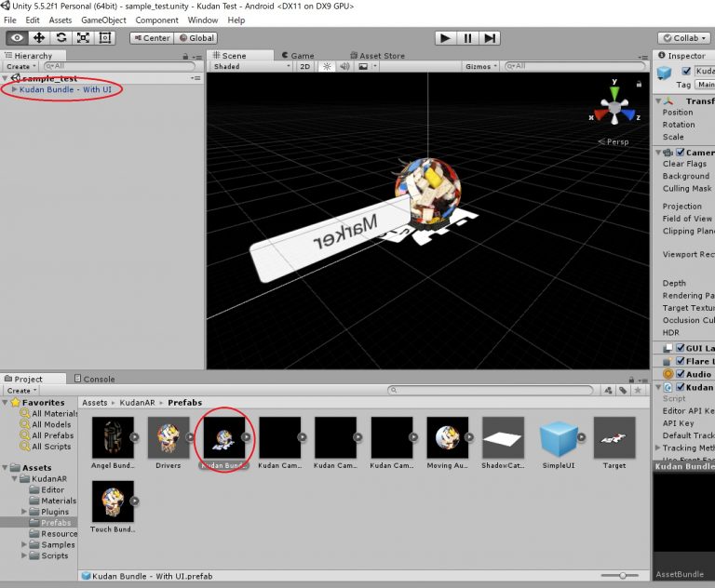Expand the Scripts folder

24,555
